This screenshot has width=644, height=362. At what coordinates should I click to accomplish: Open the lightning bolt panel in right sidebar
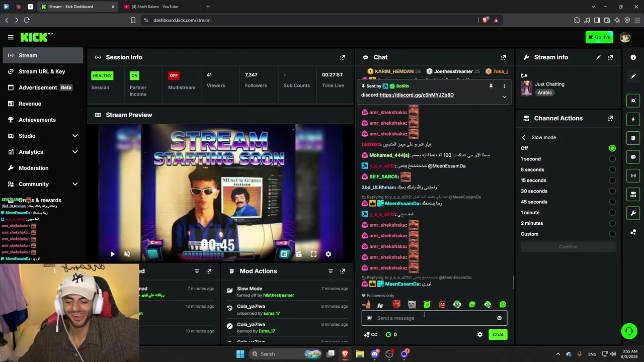coord(633,119)
